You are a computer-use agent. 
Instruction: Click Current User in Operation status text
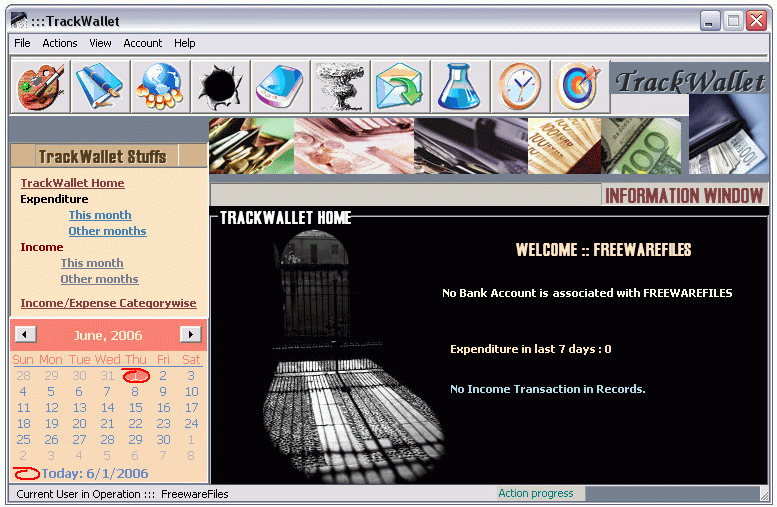tap(122, 494)
